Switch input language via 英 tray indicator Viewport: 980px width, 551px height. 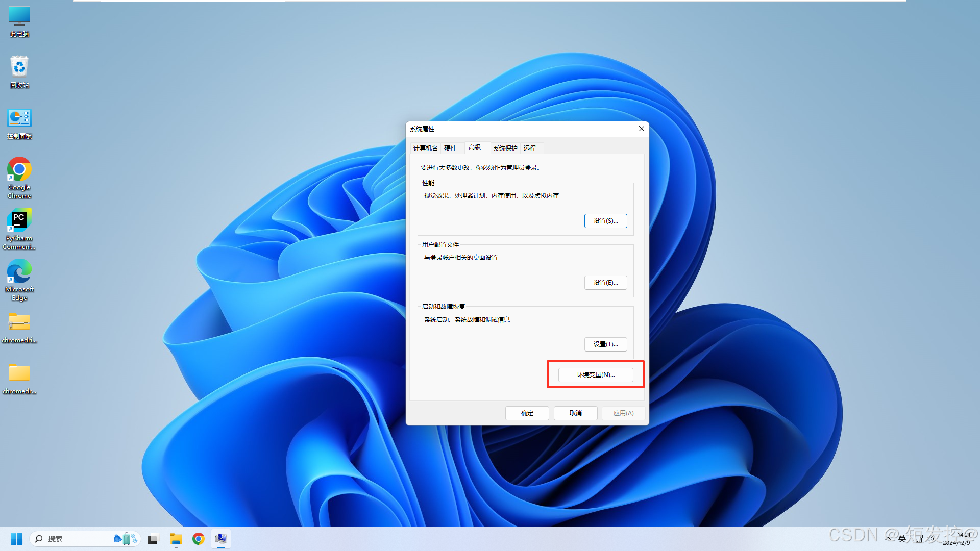click(902, 539)
